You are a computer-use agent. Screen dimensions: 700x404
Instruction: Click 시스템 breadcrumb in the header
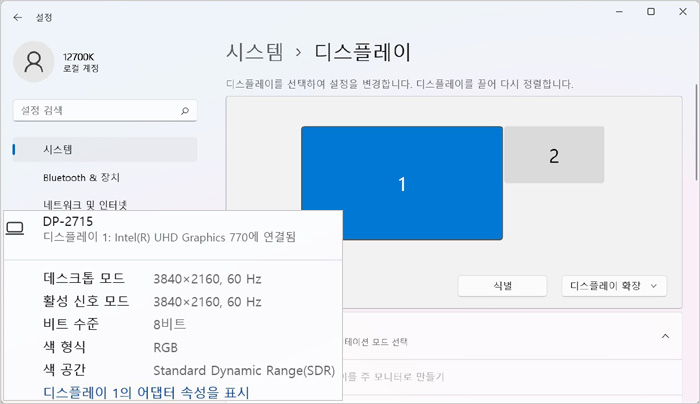tap(254, 52)
